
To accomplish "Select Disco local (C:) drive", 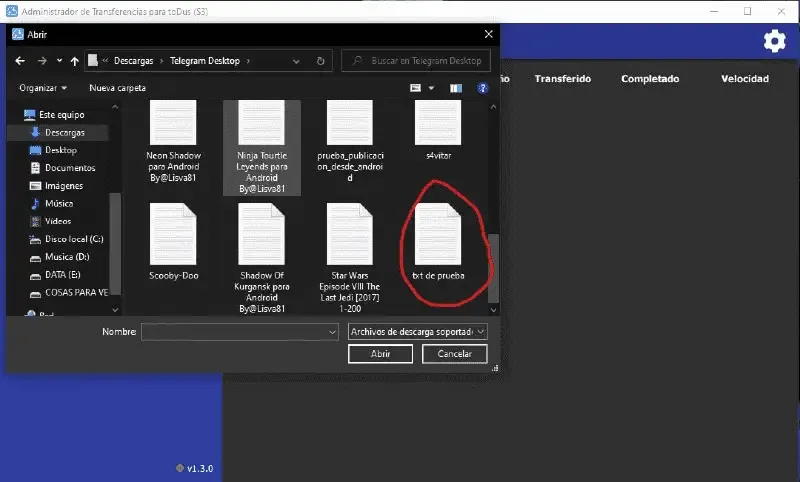I will 74,239.
